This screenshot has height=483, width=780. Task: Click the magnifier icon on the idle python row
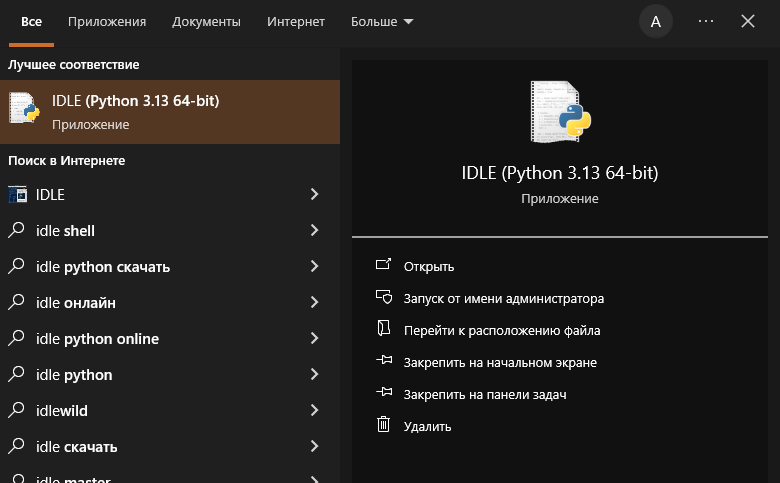point(16,374)
